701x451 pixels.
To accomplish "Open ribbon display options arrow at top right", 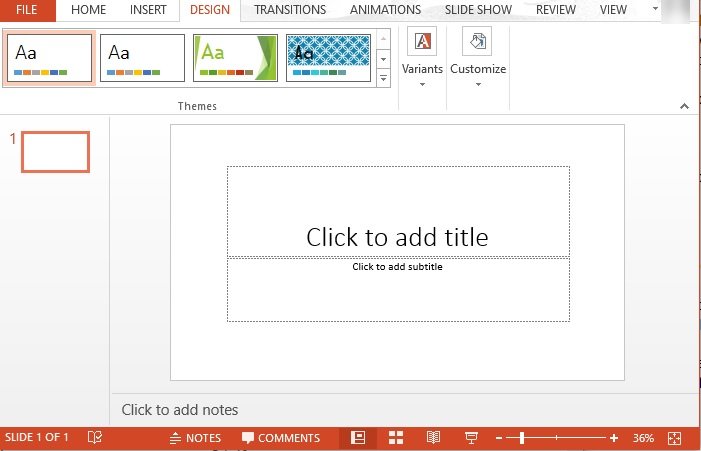I will tap(655, 8).
